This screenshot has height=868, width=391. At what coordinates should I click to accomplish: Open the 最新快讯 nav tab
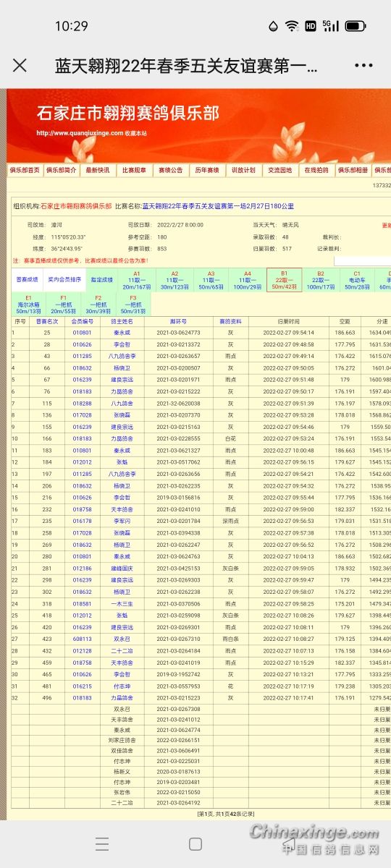click(98, 171)
